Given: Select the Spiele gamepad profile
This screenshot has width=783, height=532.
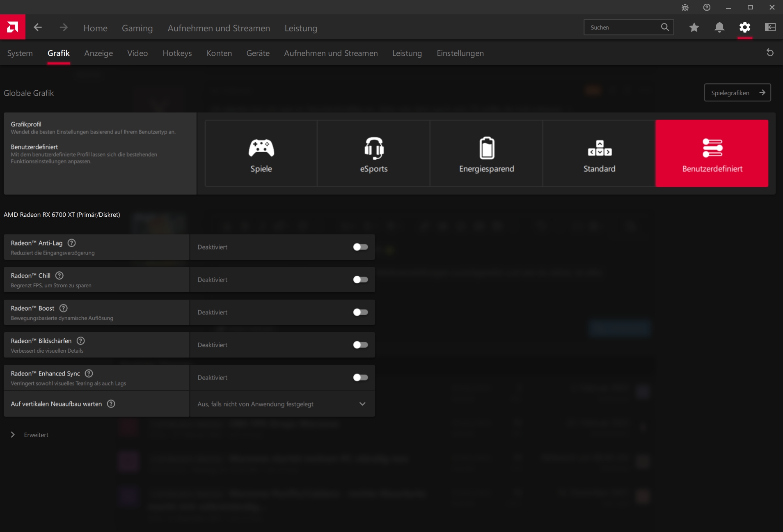Looking at the screenshot, I should 261,154.
